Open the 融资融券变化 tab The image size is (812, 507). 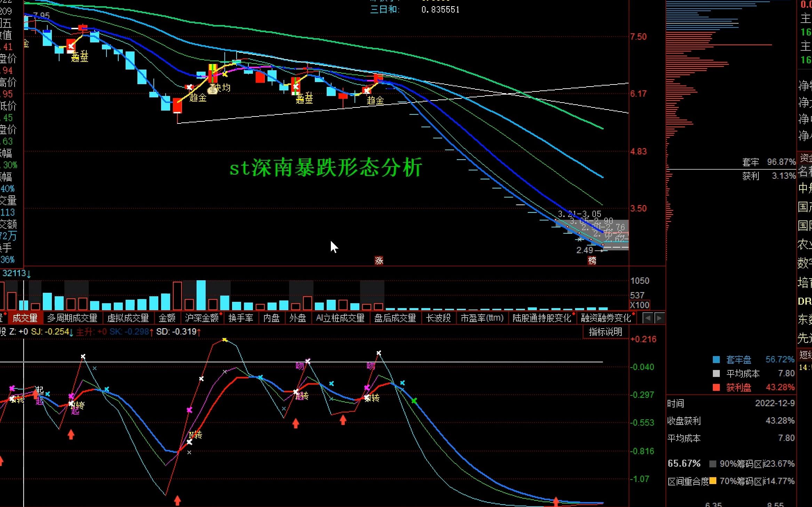[606, 318]
